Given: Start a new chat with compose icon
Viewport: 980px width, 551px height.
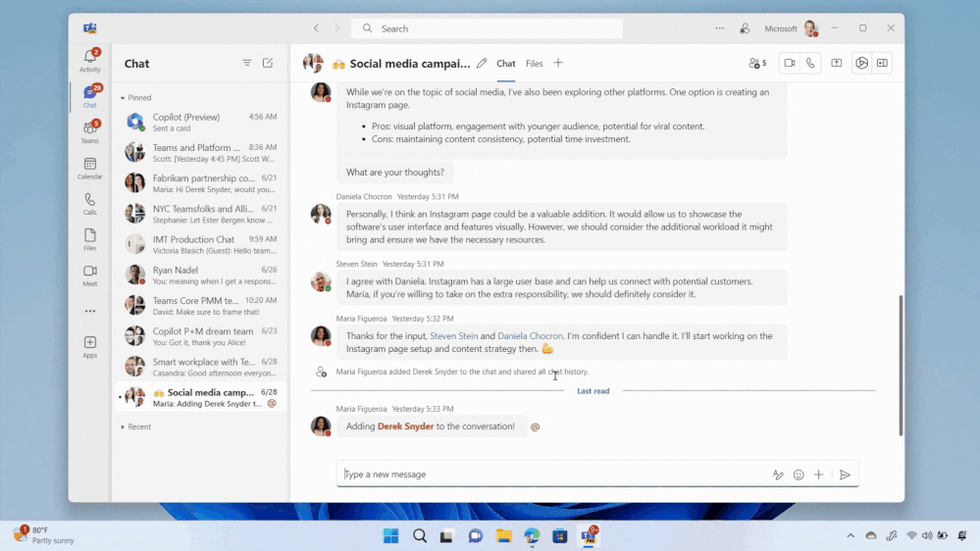Looking at the screenshot, I should click(x=268, y=63).
